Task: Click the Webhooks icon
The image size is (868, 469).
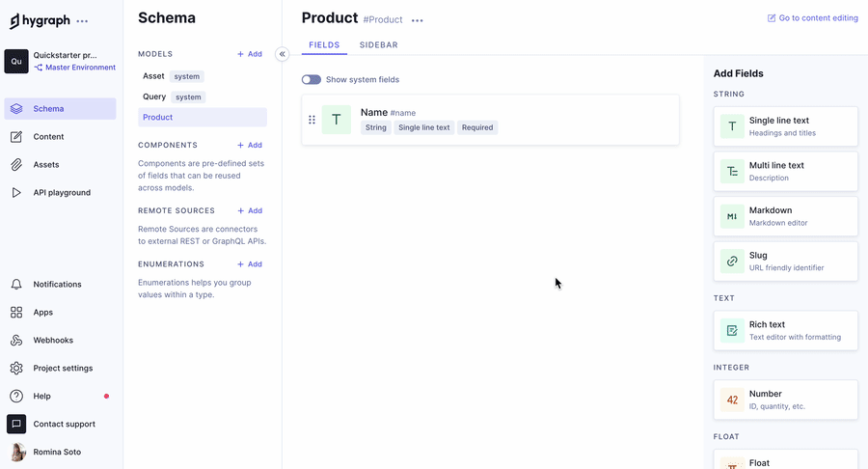Action: click(x=16, y=341)
